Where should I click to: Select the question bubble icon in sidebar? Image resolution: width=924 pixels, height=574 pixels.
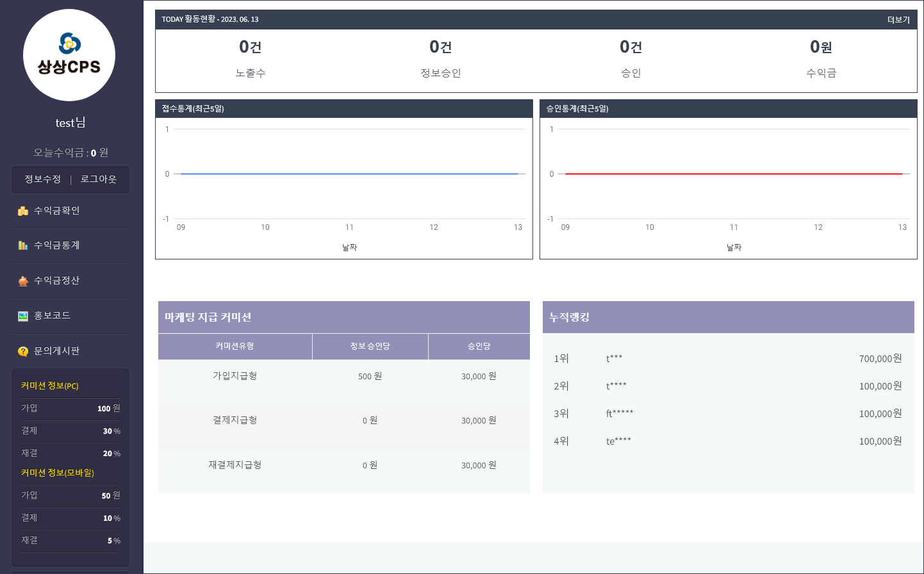(23, 351)
